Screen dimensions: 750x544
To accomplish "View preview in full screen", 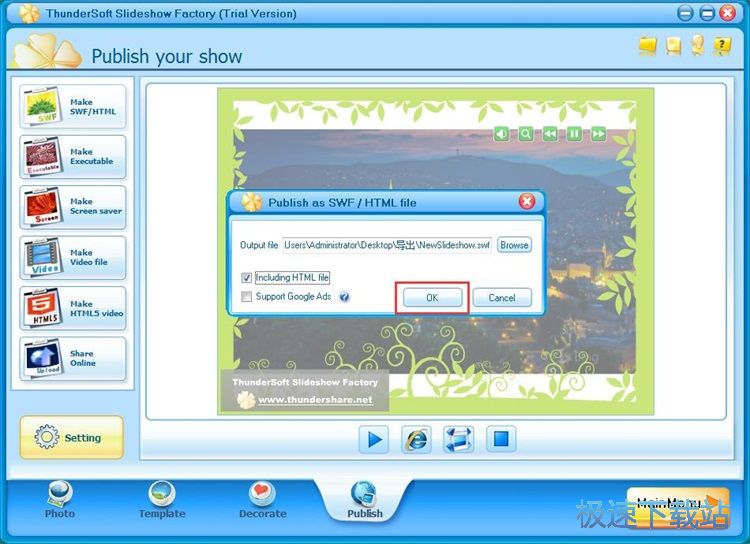I will (459, 439).
